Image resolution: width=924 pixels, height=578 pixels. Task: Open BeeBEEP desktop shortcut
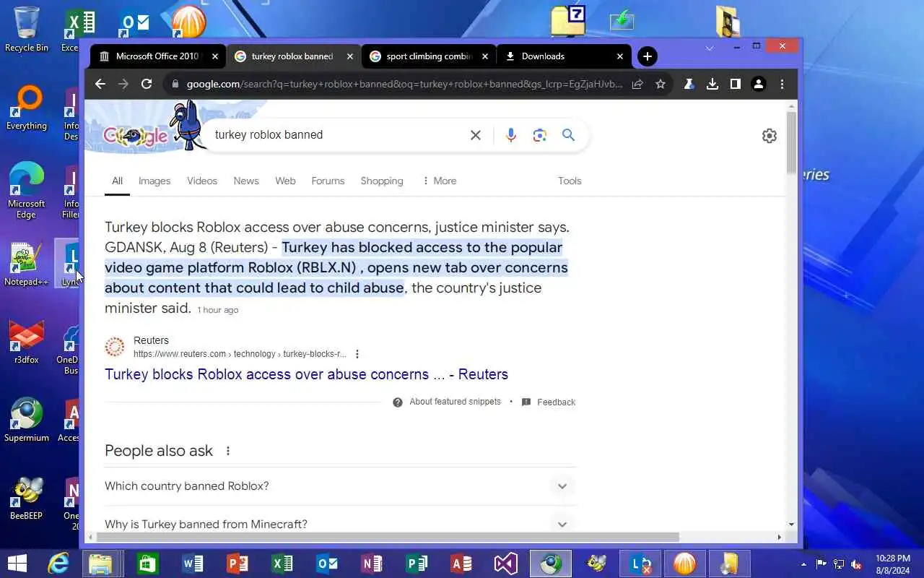pyautogui.click(x=27, y=499)
